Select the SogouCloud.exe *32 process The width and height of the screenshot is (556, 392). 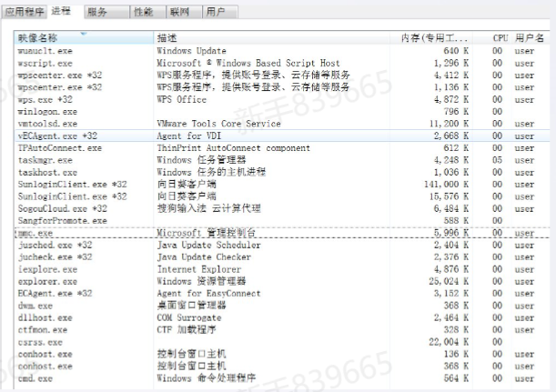(282, 209)
